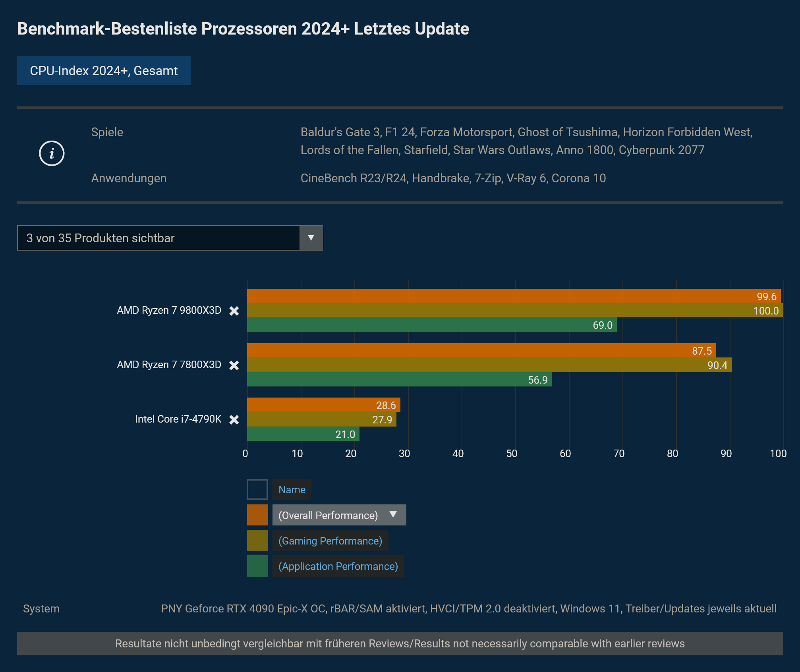
Task: Remove AMD Ryzen 7 7800X3D from chart
Action: 234,365
